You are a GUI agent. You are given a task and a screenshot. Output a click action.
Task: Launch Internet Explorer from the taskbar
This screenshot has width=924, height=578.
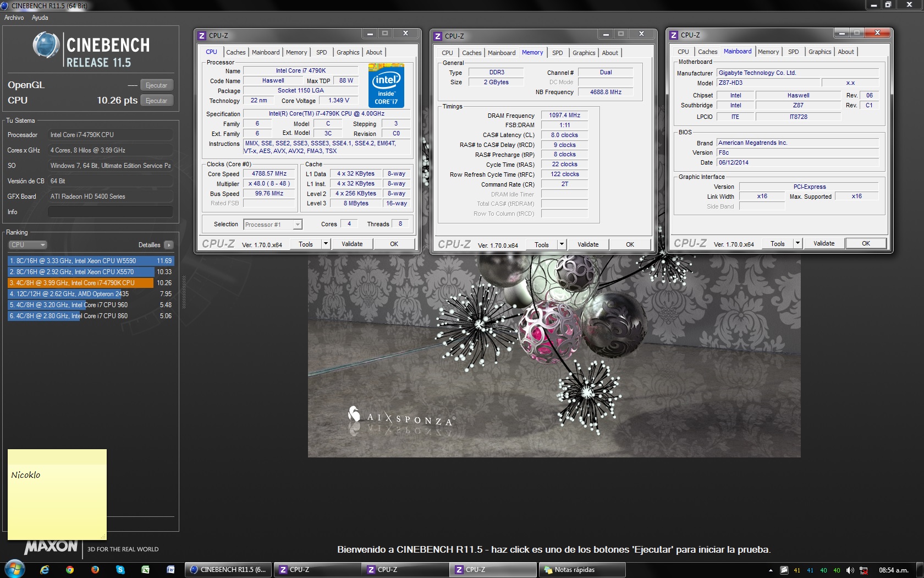click(45, 570)
